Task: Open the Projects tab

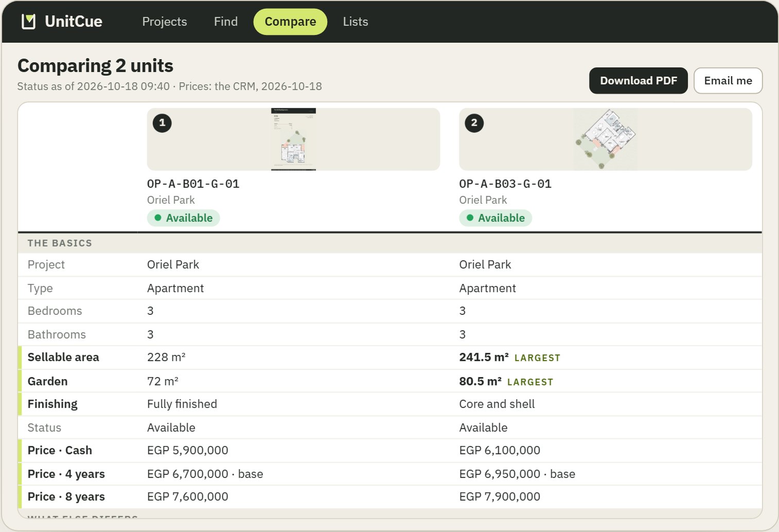Action: click(x=165, y=22)
